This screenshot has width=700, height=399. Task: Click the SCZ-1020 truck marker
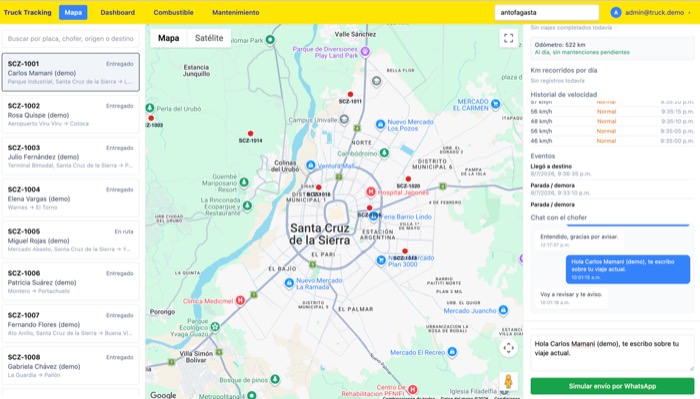(408, 179)
